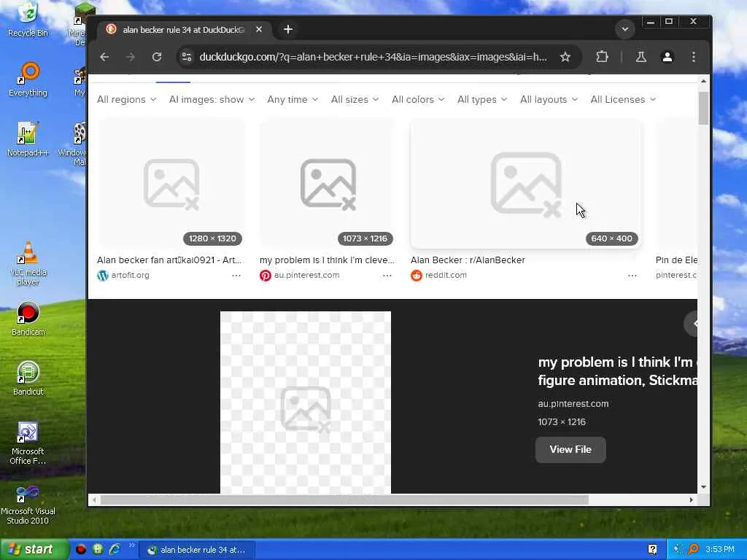Click the system tray magnifier icon
The height and width of the screenshot is (560, 747).
693,550
